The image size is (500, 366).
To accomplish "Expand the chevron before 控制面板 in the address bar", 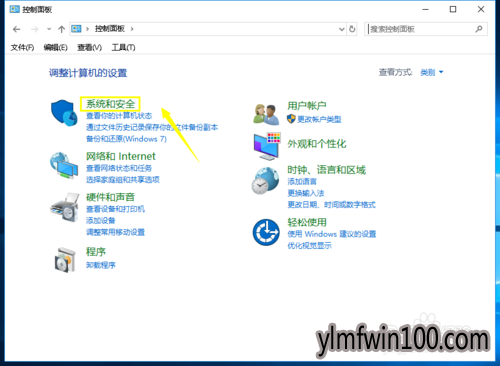I will pyautogui.click(x=87, y=29).
